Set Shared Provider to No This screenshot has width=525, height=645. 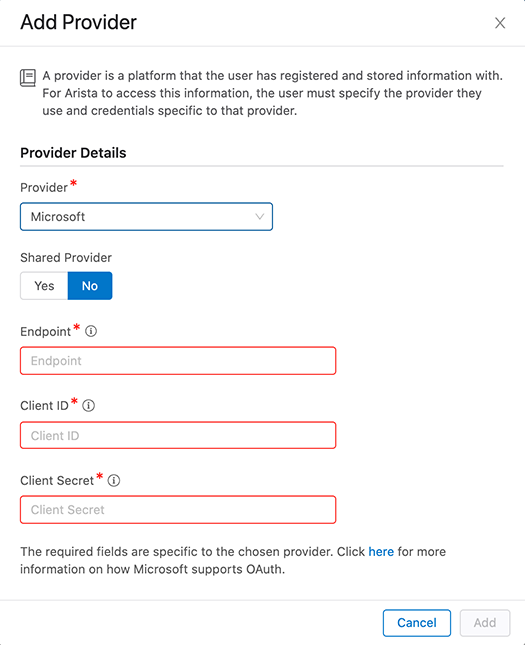pyautogui.click(x=90, y=286)
